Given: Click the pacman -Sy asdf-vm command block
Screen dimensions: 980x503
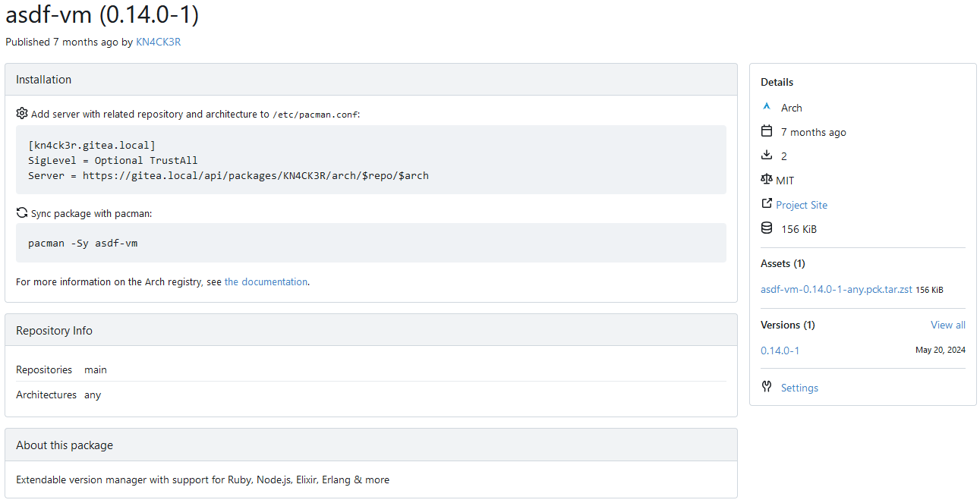Looking at the screenshot, I should [x=371, y=243].
